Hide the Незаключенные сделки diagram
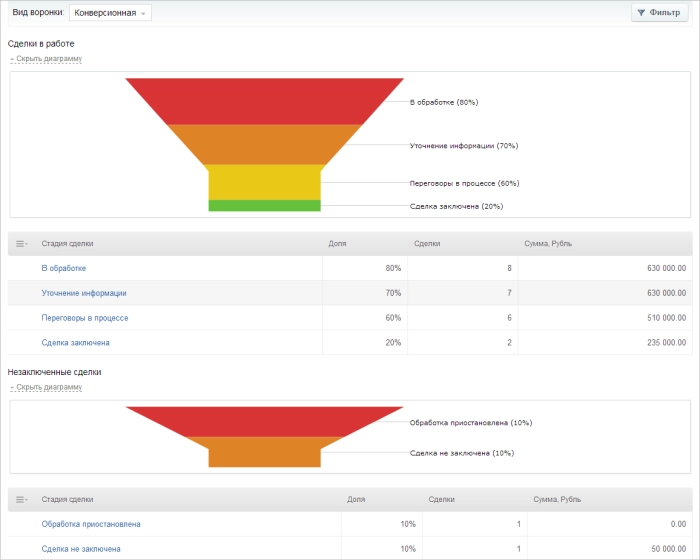 click(46, 387)
